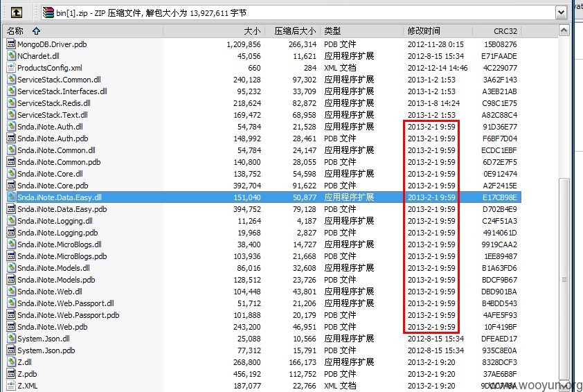583x392 pixels.
Task: Click the Snda.iNote.Auth.dll file icon
Action: 12,127
